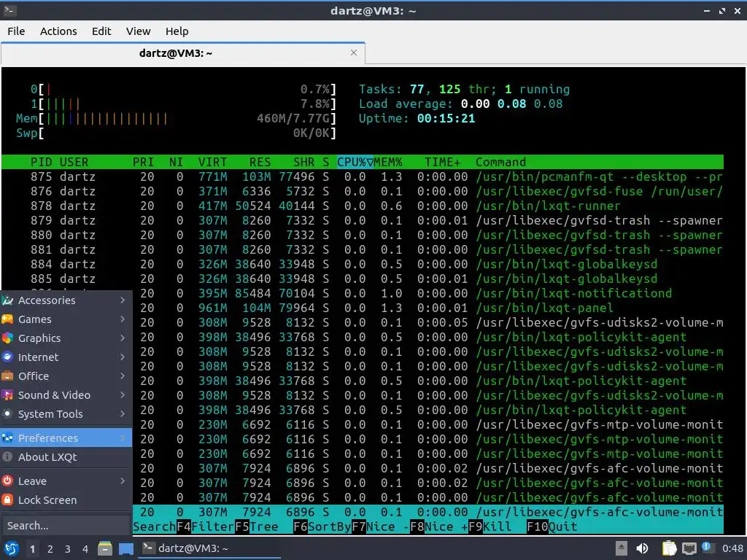Image resolution: width=747 pixels, height=560 pixels.
Task: Expand the Graphics submenu
Action: [66, 338]
